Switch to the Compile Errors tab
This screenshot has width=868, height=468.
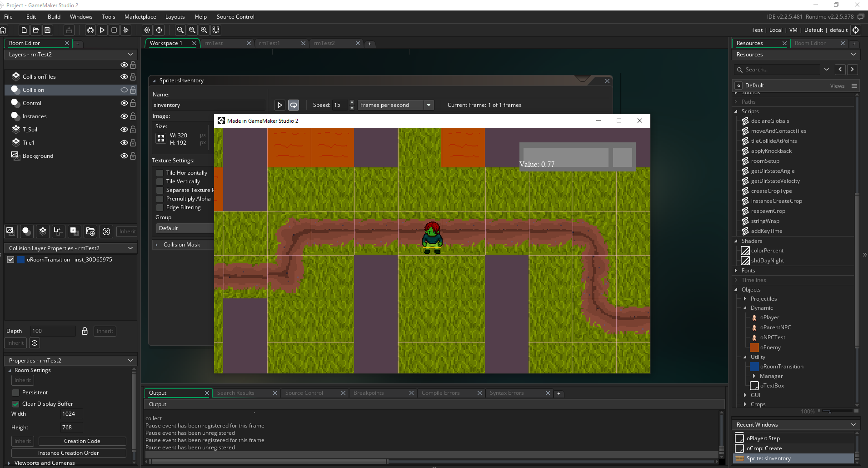click(440, 393)
